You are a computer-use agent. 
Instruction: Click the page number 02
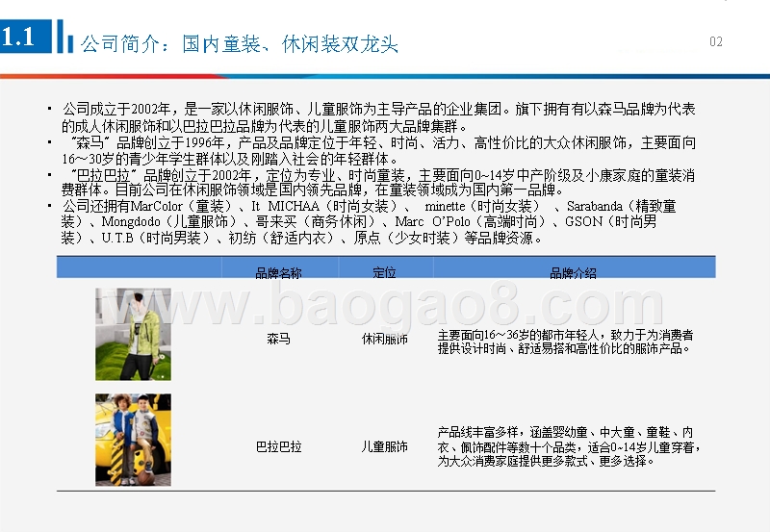(716, 41)
